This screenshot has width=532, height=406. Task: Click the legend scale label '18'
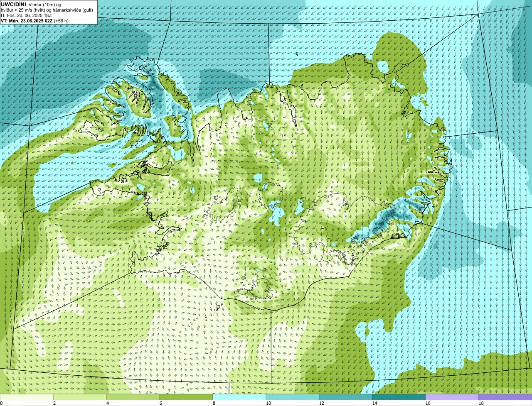[481, 403]
